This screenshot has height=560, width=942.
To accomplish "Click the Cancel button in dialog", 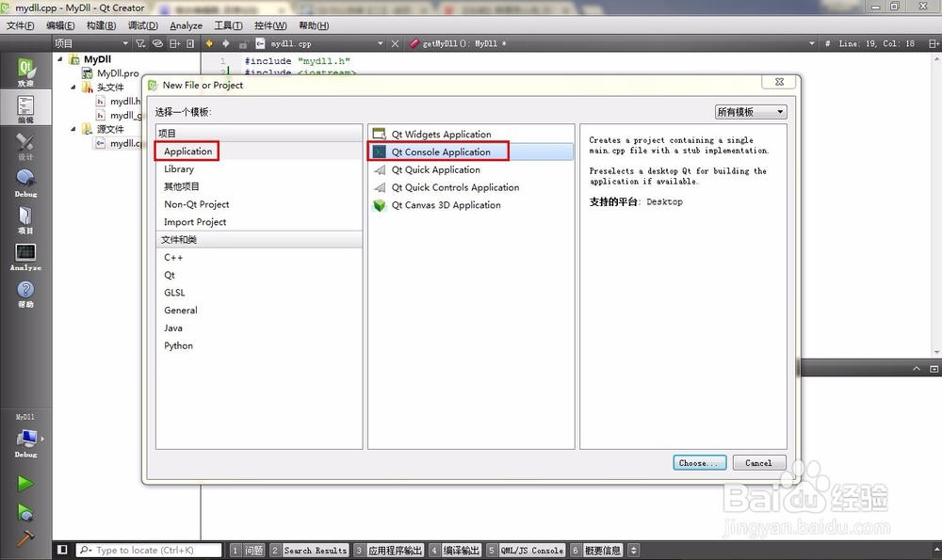I will pyautogui.click(x=758, y=463).
